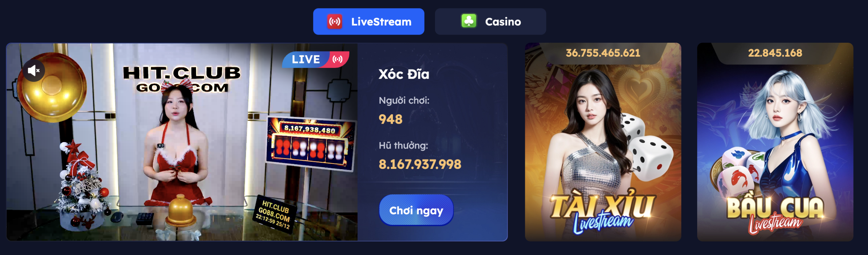Viewport: 868px width, 255px height.
Task: Open the Bầu Cua Livestream game card
Action: [775, 142]
